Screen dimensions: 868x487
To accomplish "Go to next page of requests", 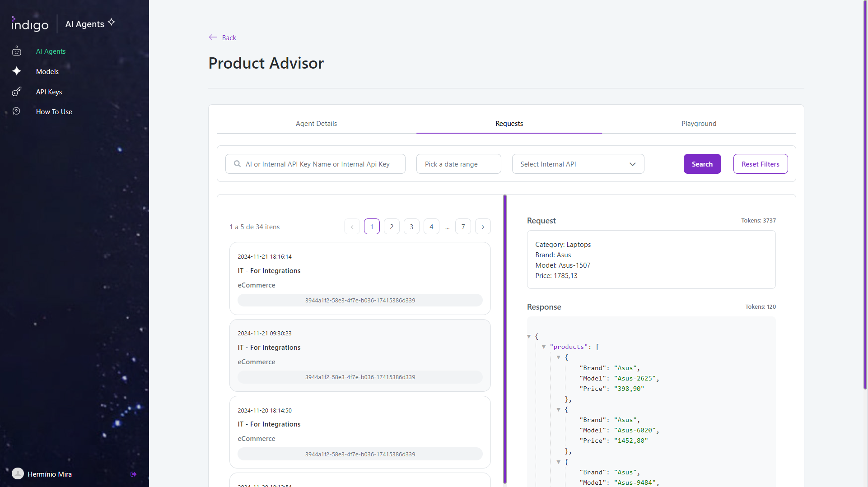I will [483, 227].
